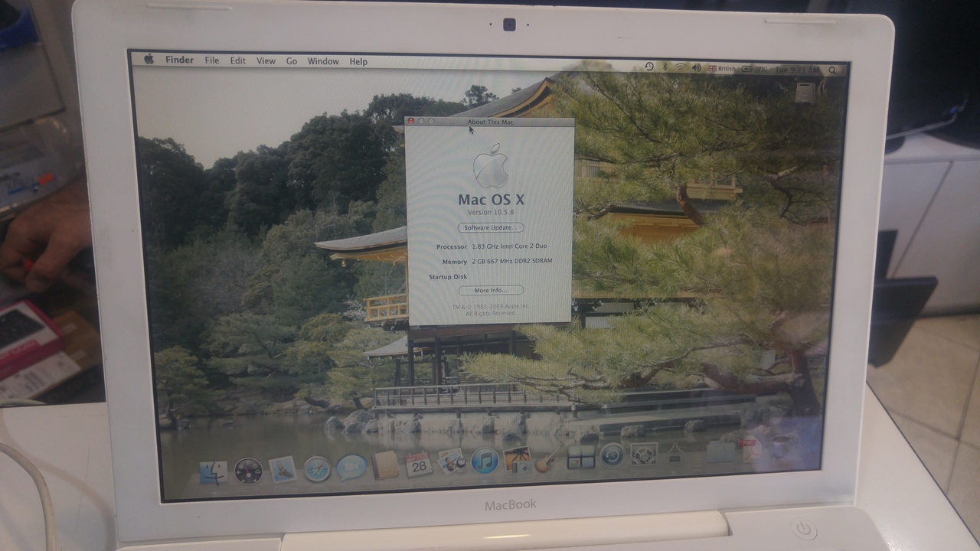The width and height of the screenshot is (980, 551).
Task: Open the British input source menu
Action: pos(721,69)
